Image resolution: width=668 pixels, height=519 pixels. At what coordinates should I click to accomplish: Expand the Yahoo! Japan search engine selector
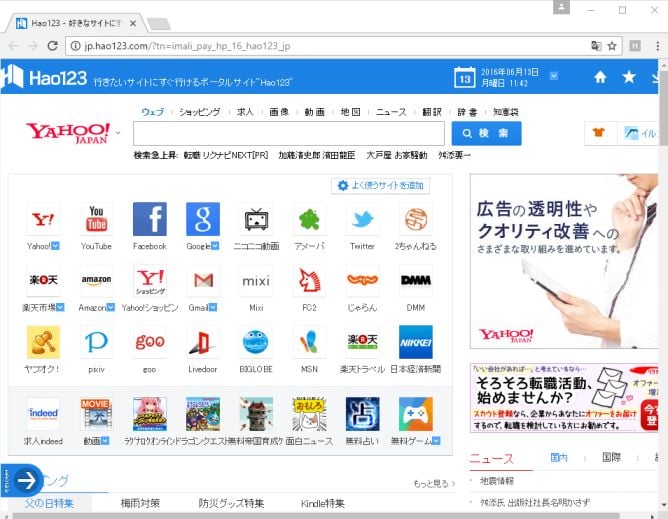point(118,133)
